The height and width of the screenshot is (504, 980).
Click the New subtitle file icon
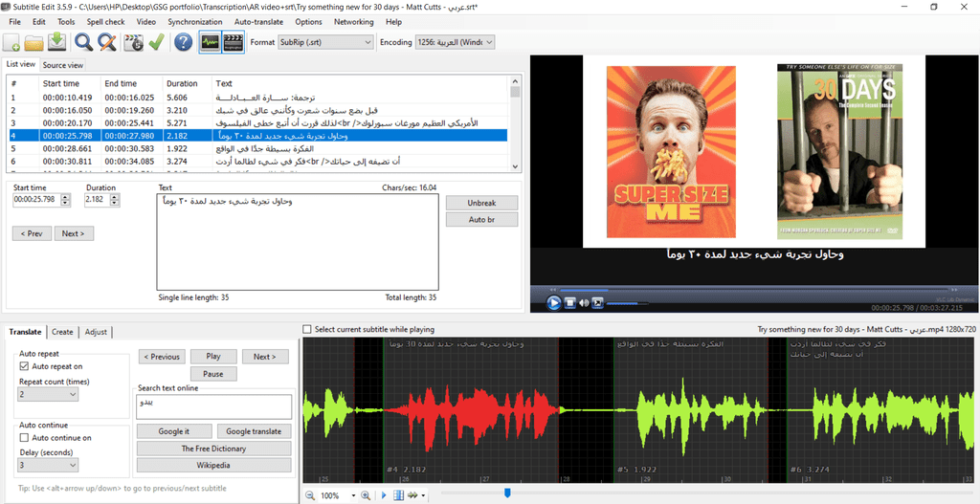pyautogui.click(x=11, y=42)
